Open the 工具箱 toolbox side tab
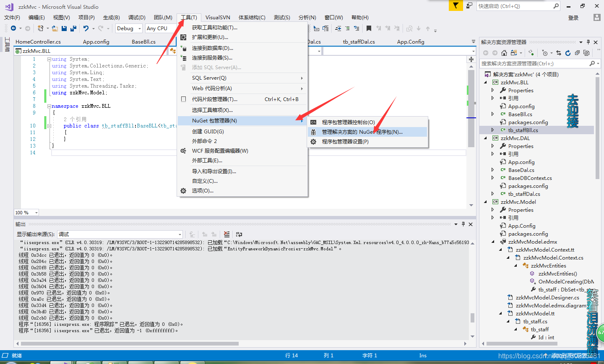The width and height of the screenshot is (604, 364). (x=7, y=44)
